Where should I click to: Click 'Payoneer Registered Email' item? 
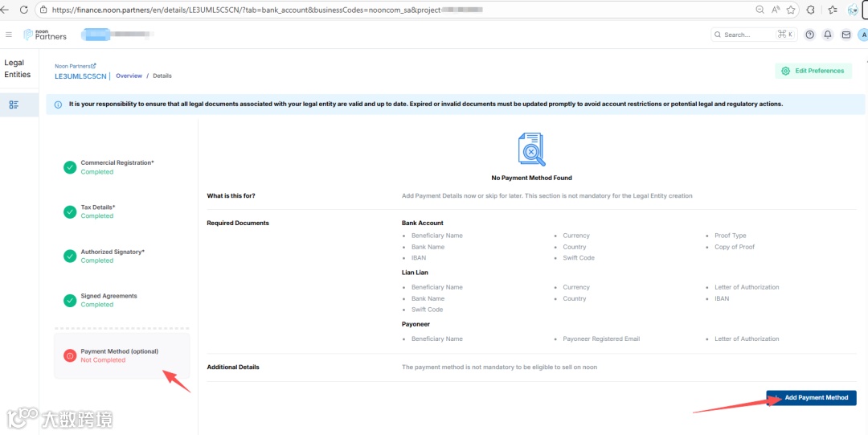pos(601,339)
